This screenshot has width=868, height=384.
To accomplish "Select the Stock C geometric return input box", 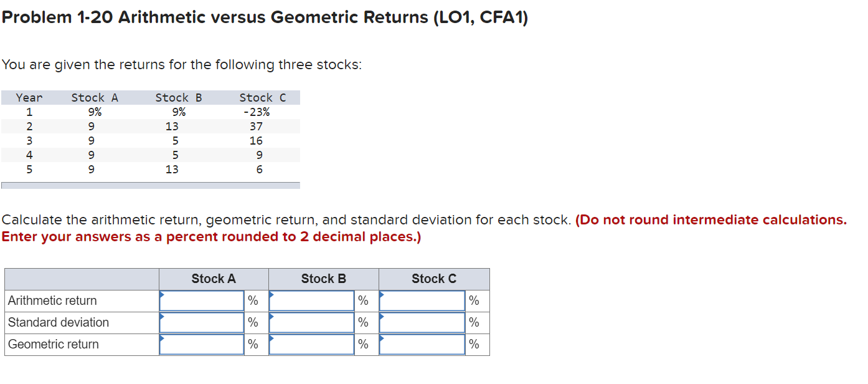I will [422, 343].
